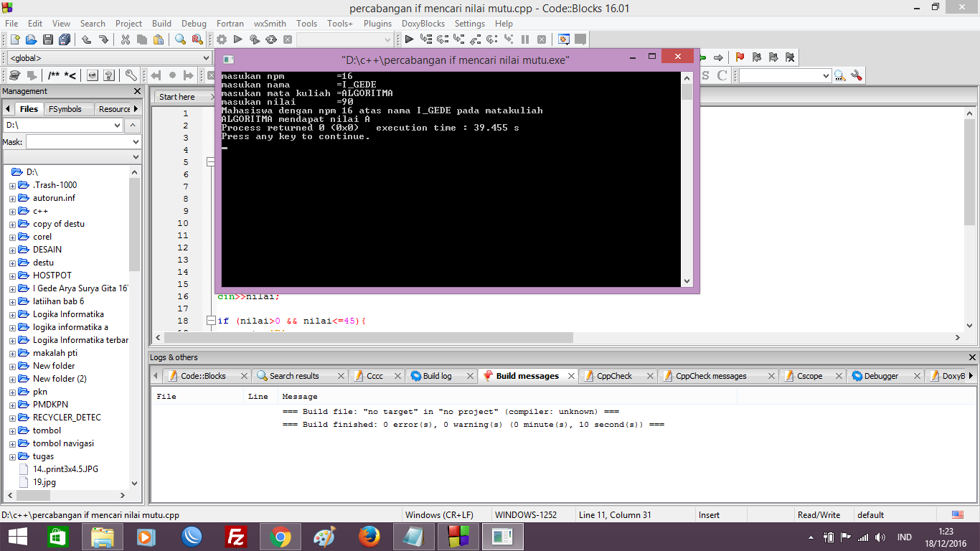This screenshot has height=551, width=980.
Task: Click the Debug/Continue play icon
Action: tap(409, 39)
